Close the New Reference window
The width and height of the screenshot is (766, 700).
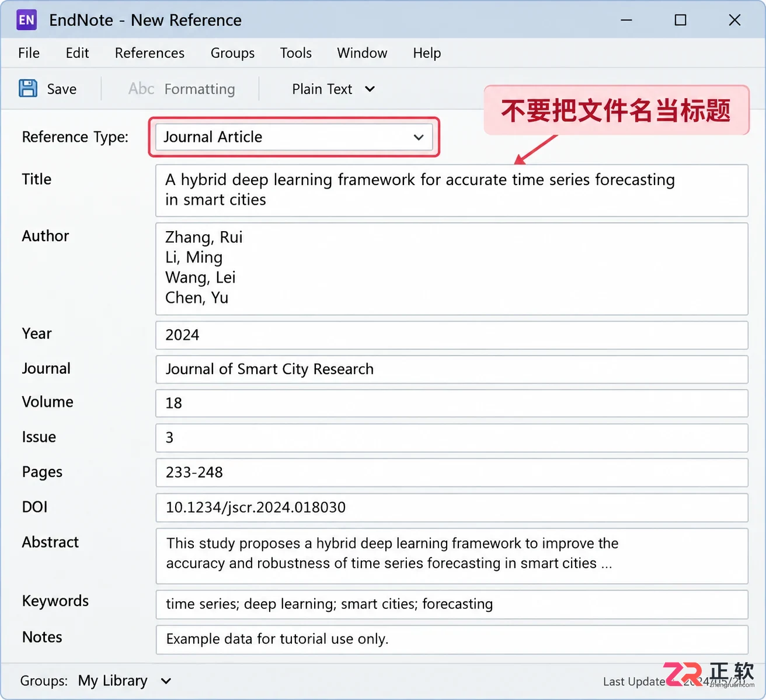point(734,20)
